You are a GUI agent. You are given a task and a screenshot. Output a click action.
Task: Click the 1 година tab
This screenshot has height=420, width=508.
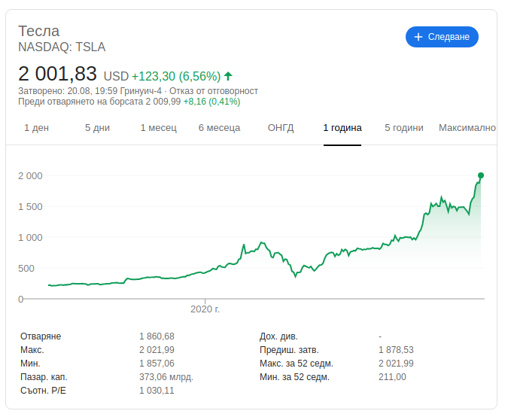coord(342,128)
